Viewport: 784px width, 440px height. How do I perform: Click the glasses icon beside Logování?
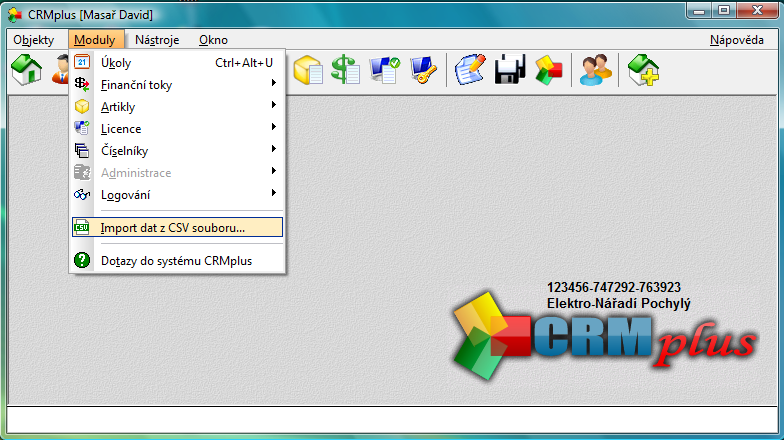click(x=82, y=194)
